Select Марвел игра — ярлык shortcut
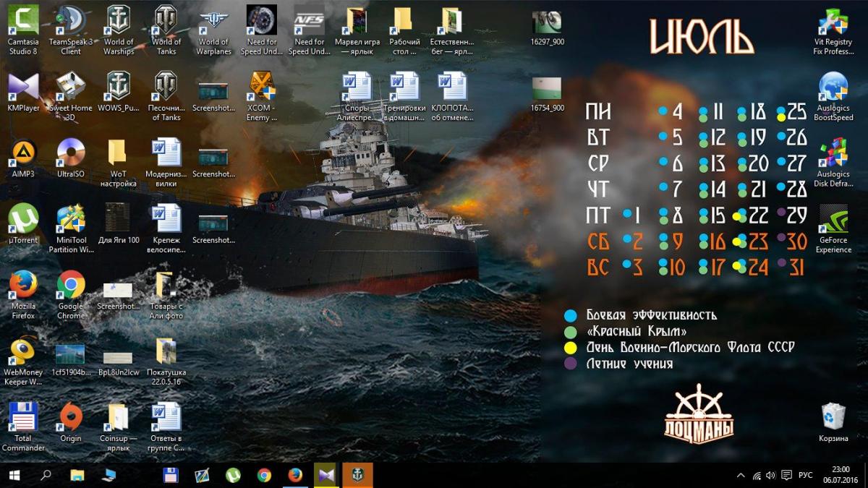The image size is (868, 488). click(x=357, y=30)
